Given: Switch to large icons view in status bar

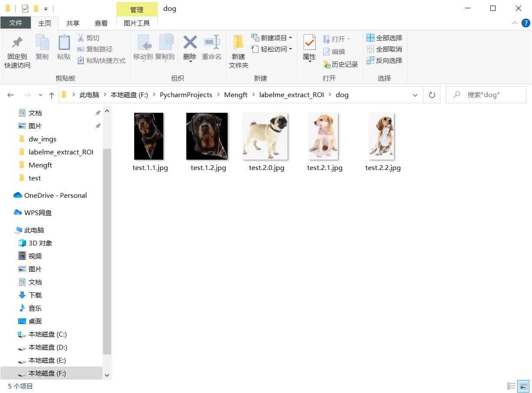Looking at the screenshot, I should tap(524, 386).
